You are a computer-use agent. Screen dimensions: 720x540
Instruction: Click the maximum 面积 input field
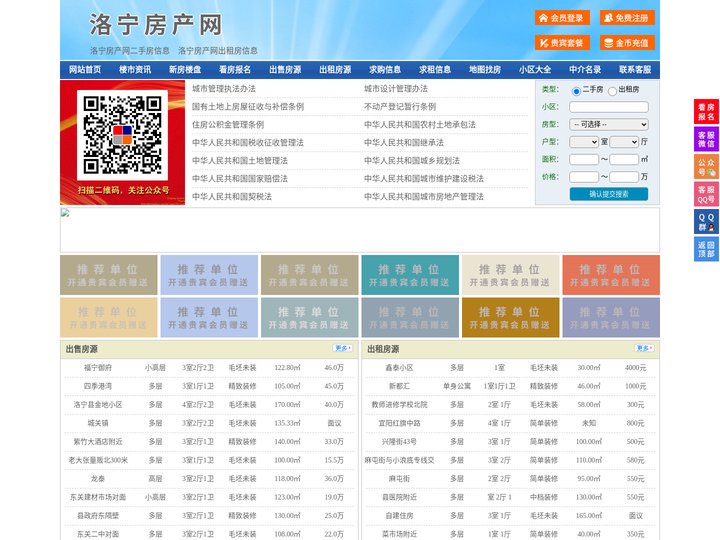coord(624,159)
